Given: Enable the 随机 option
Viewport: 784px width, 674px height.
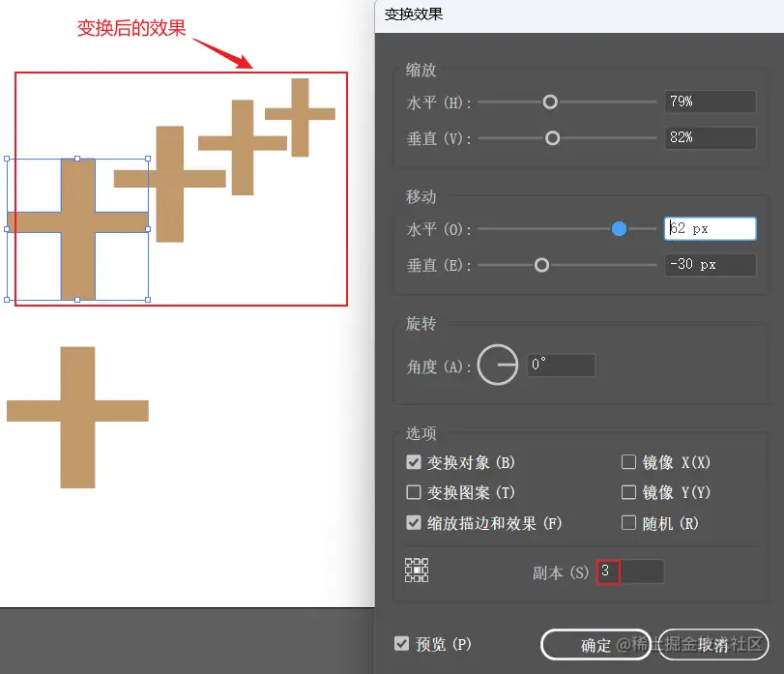Looking at the screenshot, I should 628,522.
